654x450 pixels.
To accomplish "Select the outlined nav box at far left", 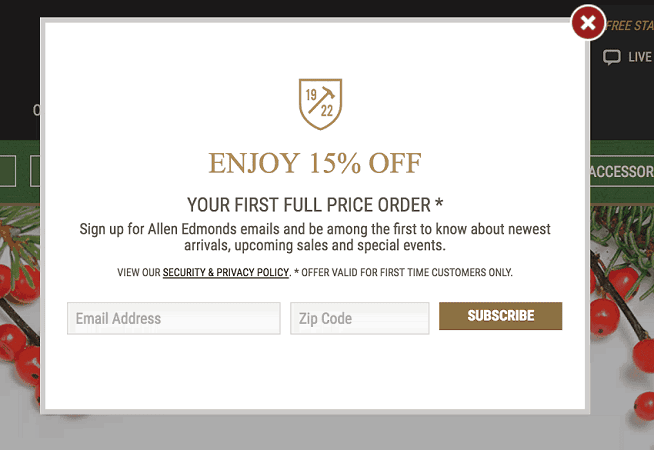I will (8, 171).
